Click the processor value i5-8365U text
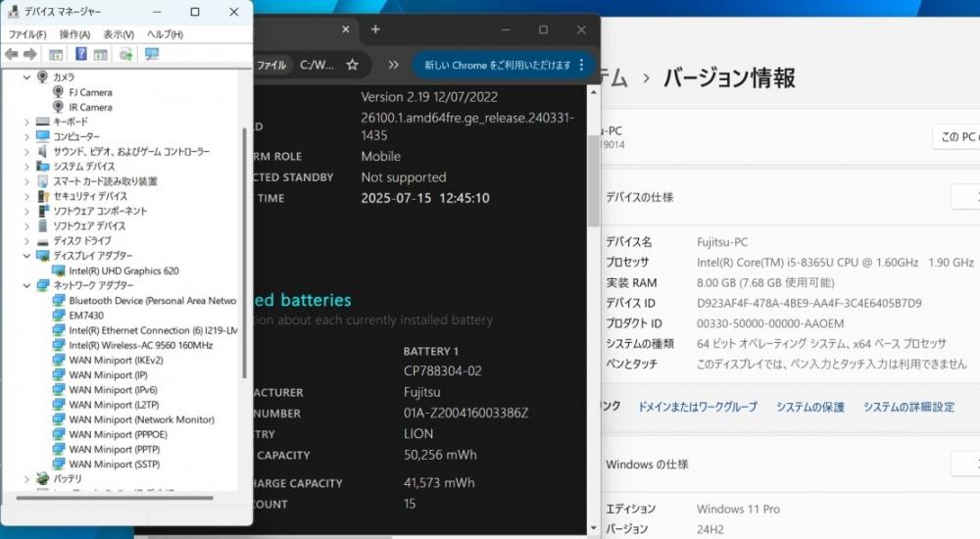This screenshot has height=539, width=980. (835, 263)
